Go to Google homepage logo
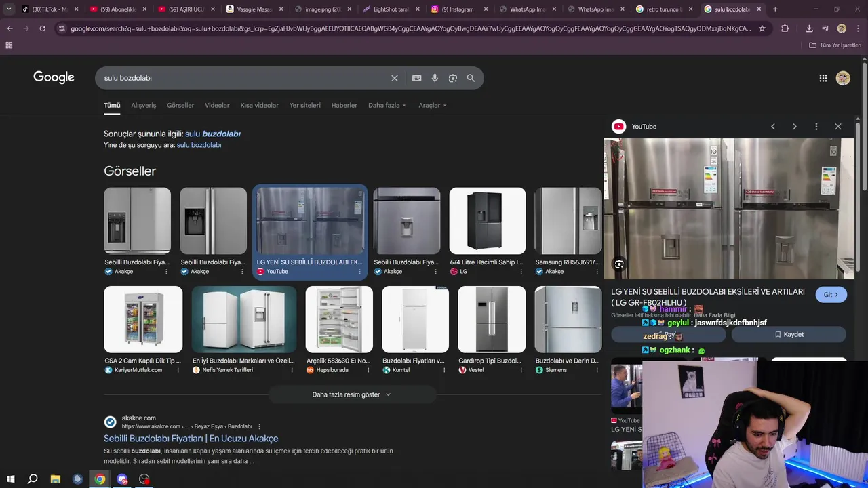 [54, 77]
